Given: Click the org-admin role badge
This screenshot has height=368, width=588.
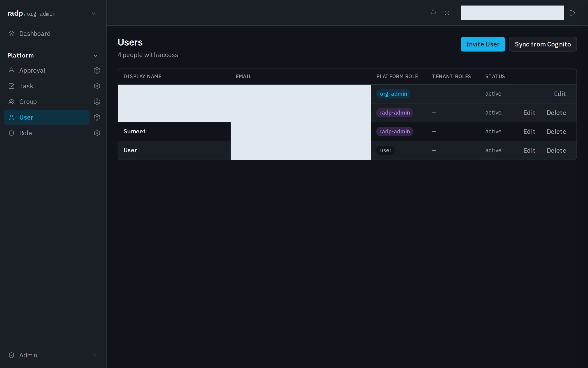Looking at the screenshot, I should click(393, 94).
